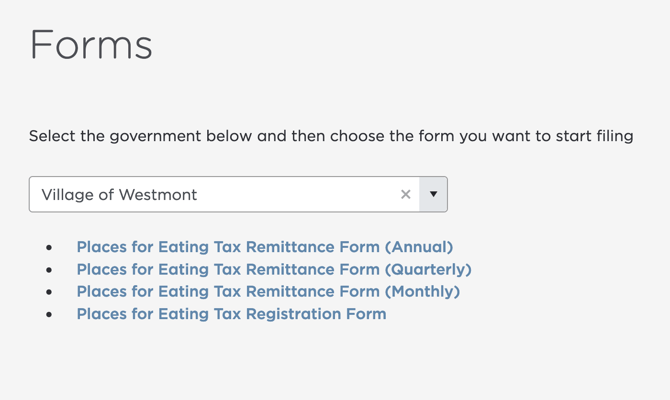670x400 pixels.
Task: Click empty space inside the government combo box
Action: click(300, 195)
